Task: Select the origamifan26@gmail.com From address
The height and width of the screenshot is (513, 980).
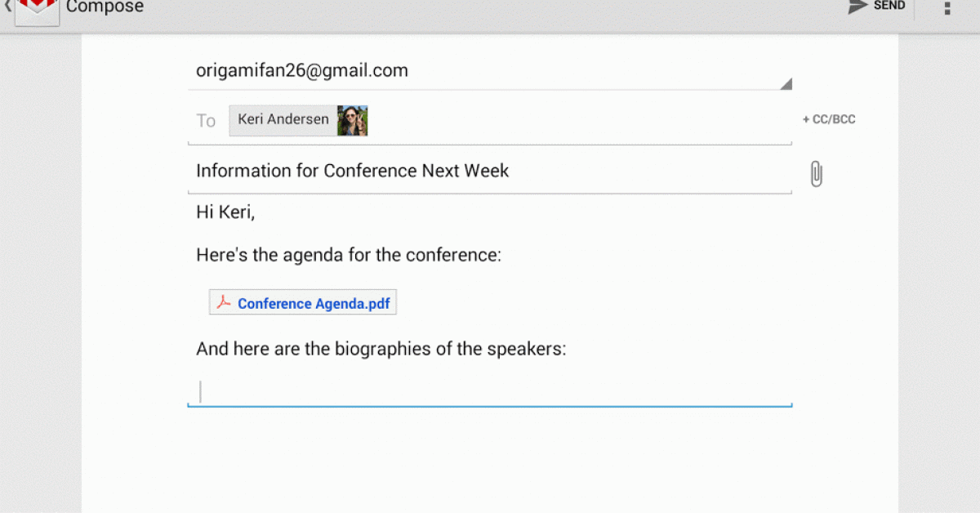Action: coord(302,70)
